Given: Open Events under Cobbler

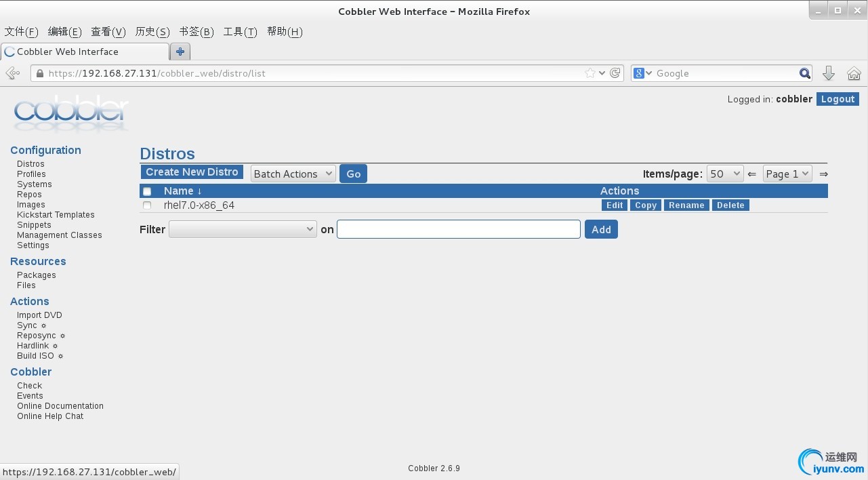Looking at the screenshot, I should tap(30, 396).
